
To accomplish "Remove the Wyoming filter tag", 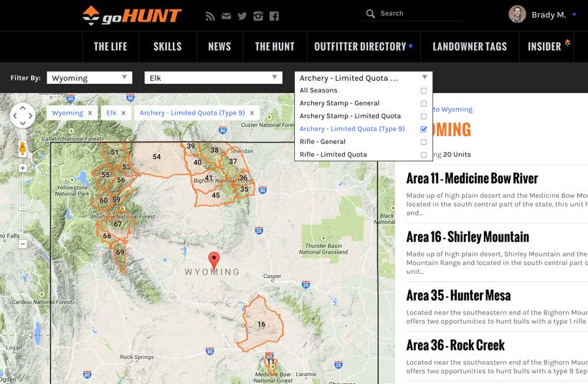I will (x=90, y=112).
